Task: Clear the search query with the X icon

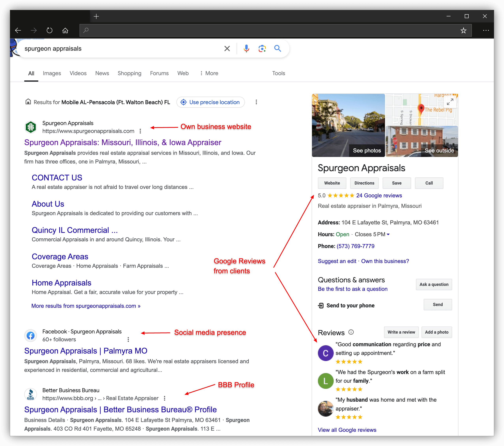Action: [x=227, y=49]
